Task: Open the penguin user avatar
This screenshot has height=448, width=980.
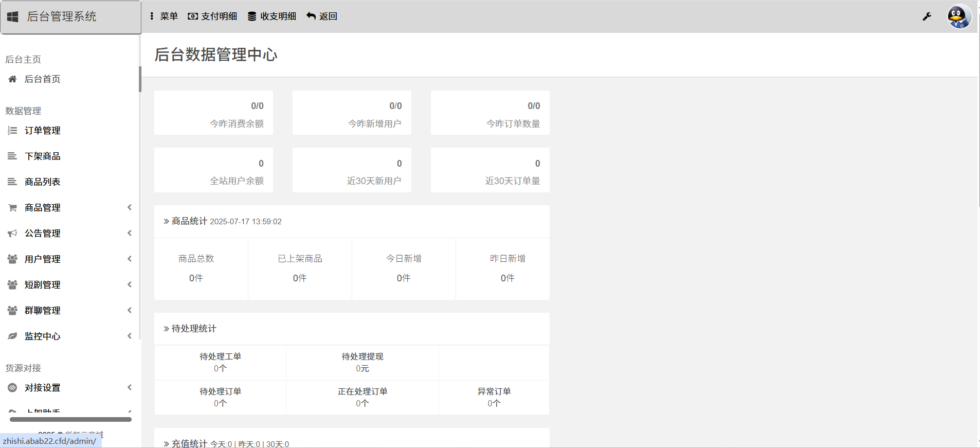Action: tap(959, 17)
